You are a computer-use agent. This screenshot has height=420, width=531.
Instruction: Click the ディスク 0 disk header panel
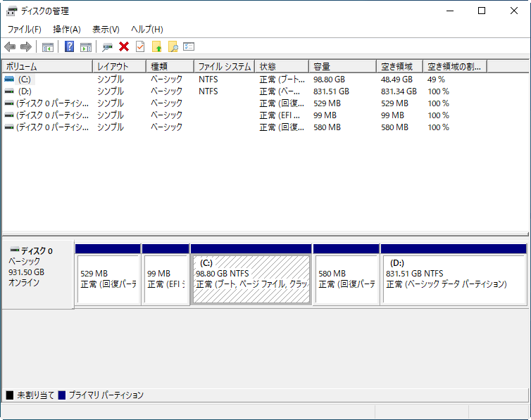(38, 274)
